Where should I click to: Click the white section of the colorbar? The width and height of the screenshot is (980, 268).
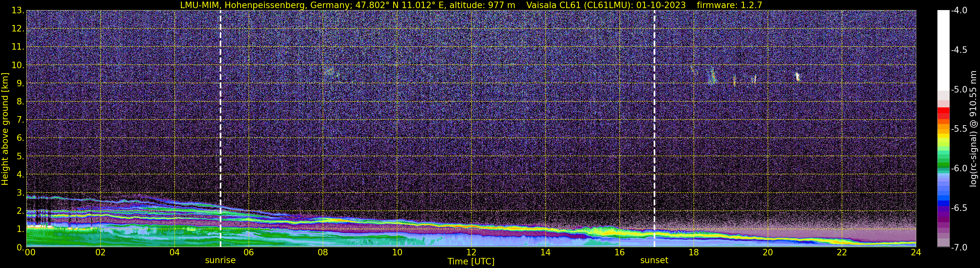point(944,50)
